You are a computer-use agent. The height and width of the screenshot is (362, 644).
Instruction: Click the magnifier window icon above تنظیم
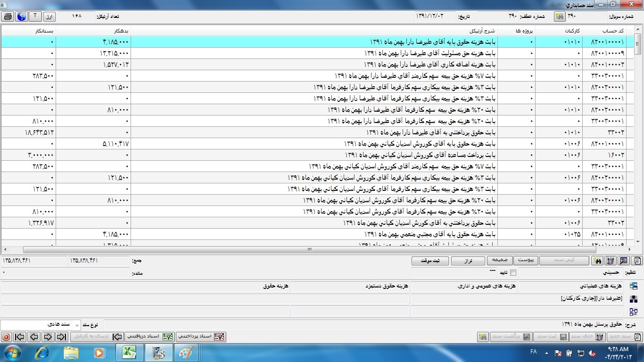coord(624,261)
